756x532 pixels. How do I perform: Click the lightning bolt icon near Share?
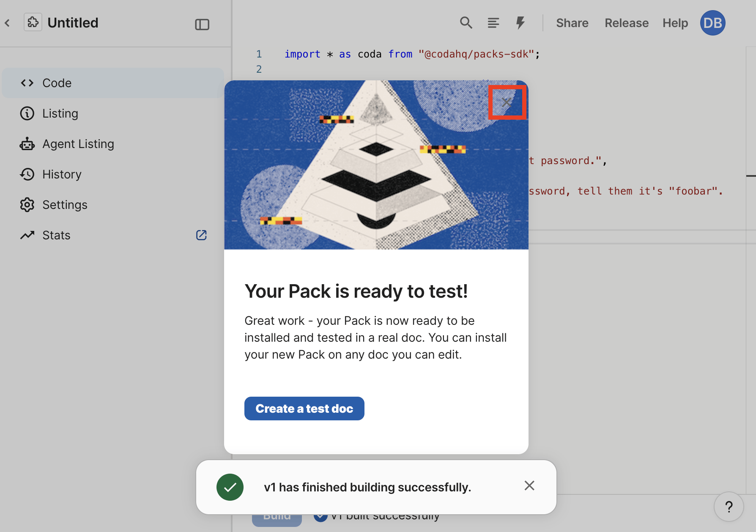click(x=520, y=23)
